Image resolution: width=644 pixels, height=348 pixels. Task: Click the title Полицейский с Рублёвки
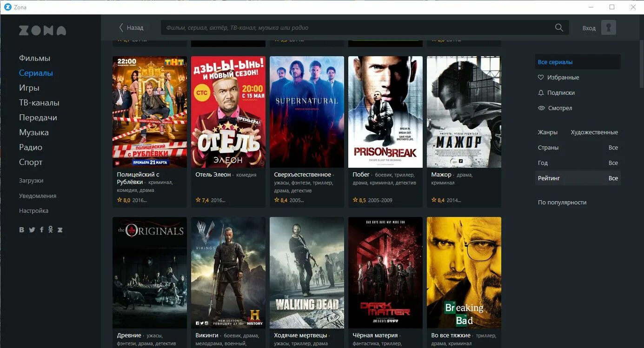pyautogui.click(x=138, y=178)
